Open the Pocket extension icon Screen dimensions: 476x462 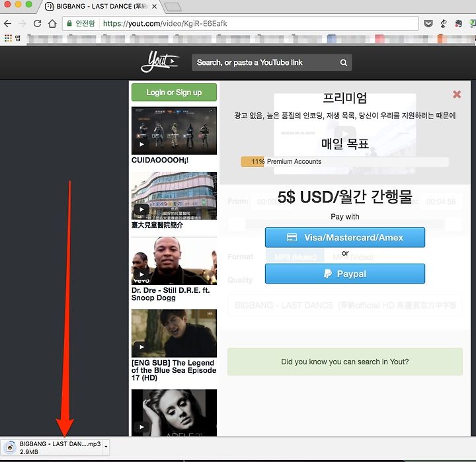[428, 23]
